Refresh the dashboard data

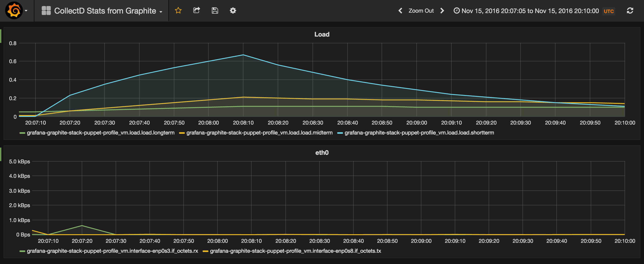tap(630, 10)
